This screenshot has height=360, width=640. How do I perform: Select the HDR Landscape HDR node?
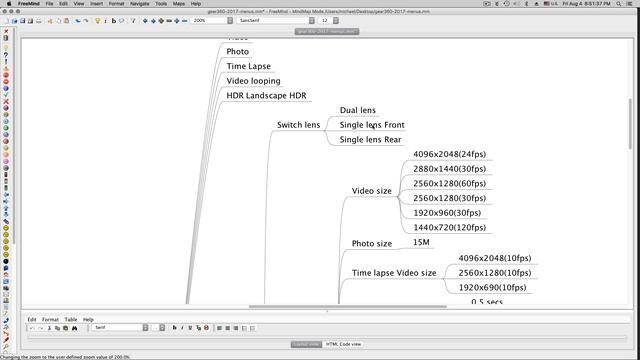point(266,96)
